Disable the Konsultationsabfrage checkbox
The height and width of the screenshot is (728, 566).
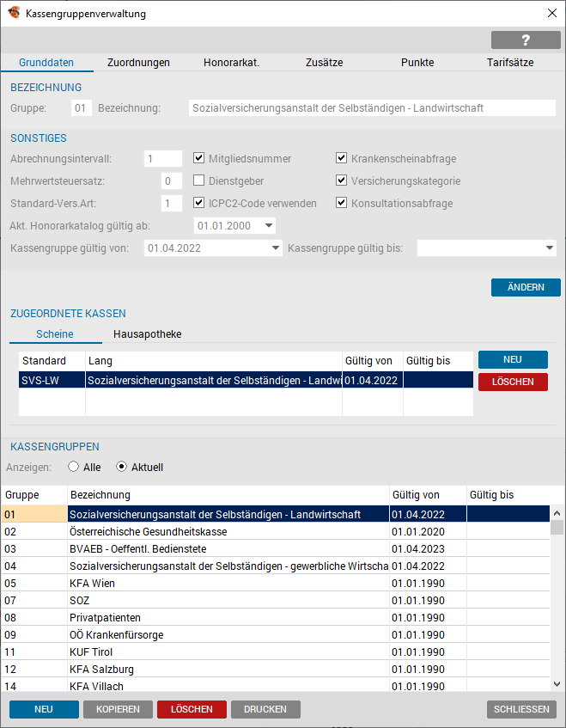tap(342, 203)
